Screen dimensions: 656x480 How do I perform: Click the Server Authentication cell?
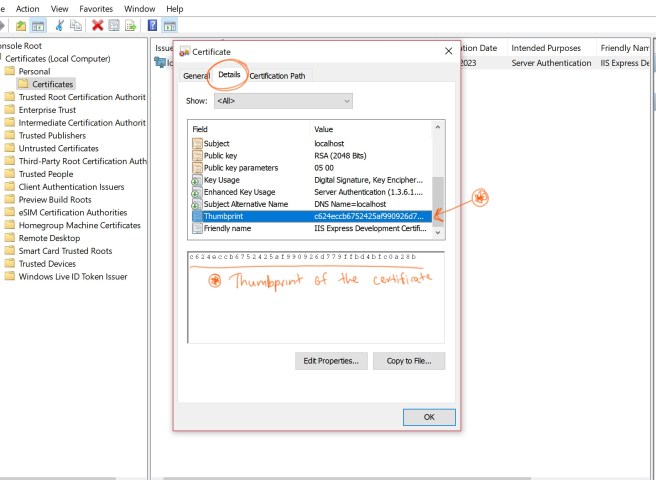pyautogui.click(x=551, y=63)
